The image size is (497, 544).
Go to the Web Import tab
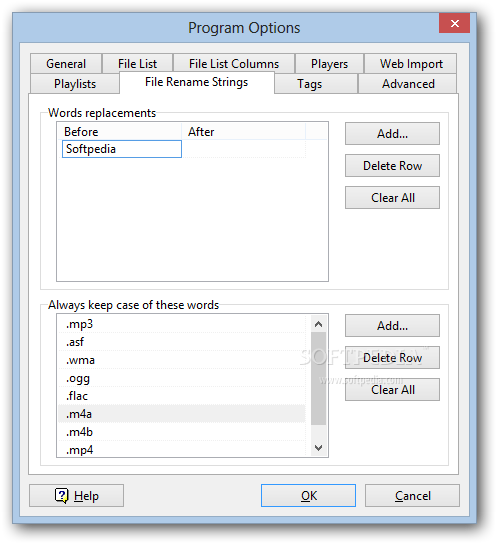[411, 63]
